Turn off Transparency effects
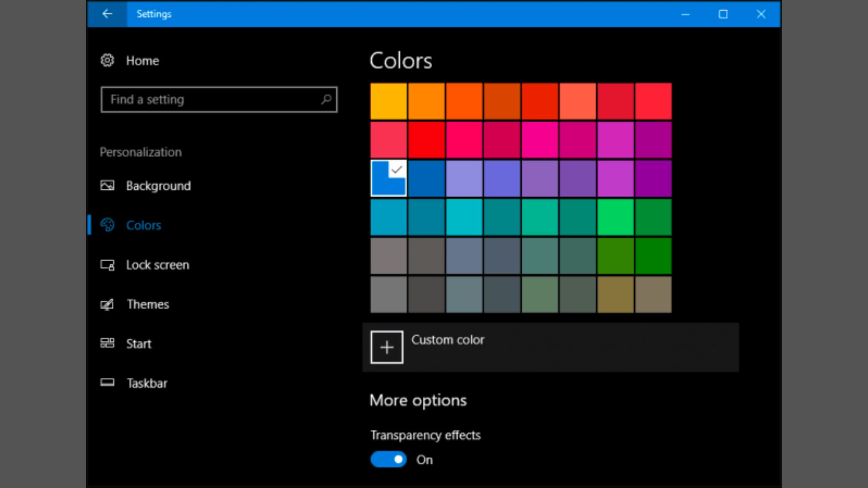Viewport: 868px width, 488px height. (x=388, y=459)
